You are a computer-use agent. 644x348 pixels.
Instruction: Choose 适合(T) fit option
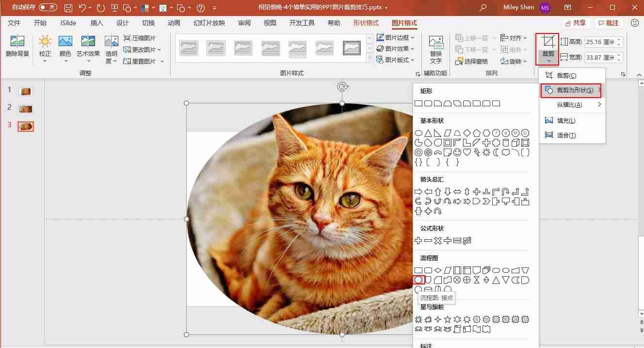[572, 135]
